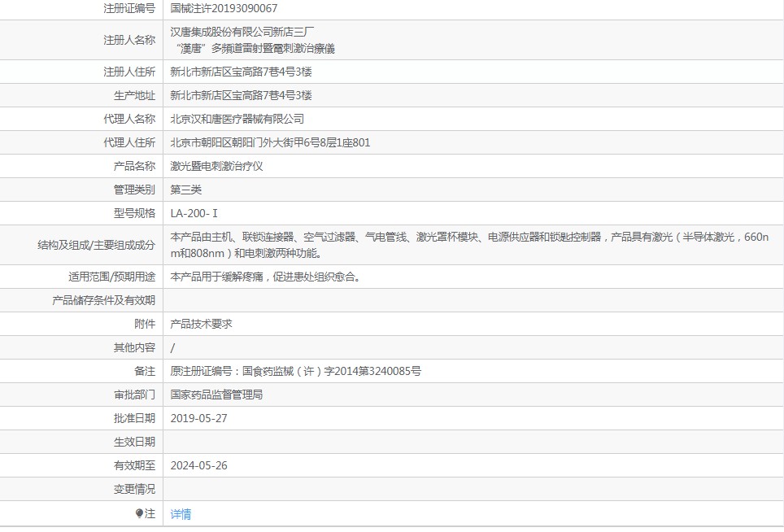Click the 注册证编号 label

pos(129,8)
